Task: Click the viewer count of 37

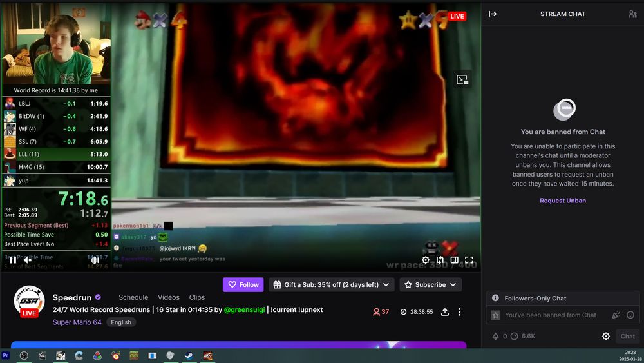Action: (381, 312)
